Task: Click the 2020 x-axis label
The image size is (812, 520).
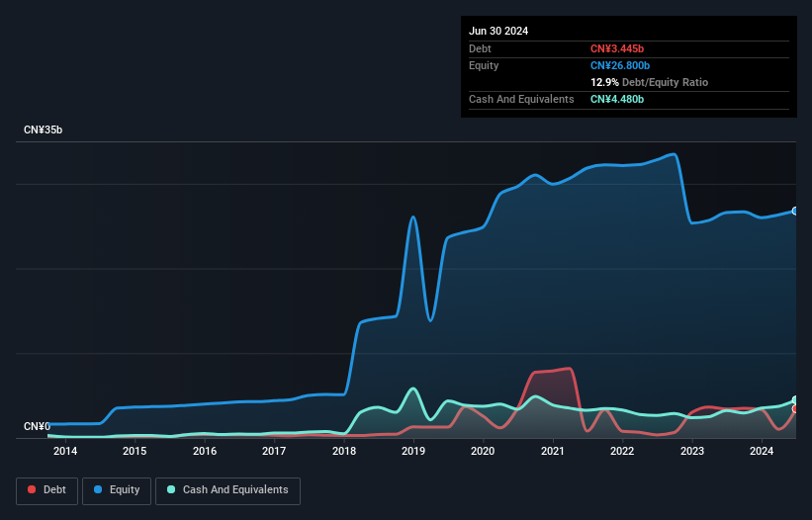Action: point(483,451)
